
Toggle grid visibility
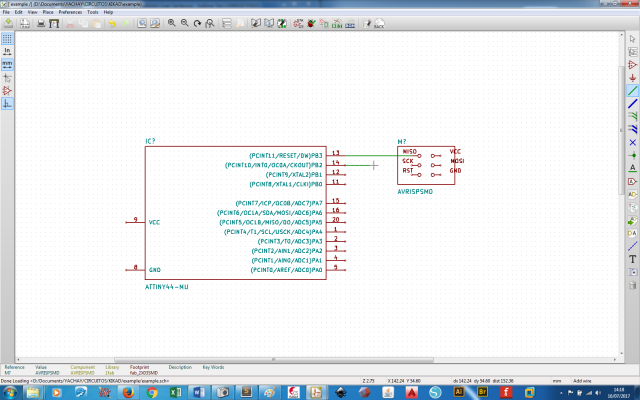7,39
